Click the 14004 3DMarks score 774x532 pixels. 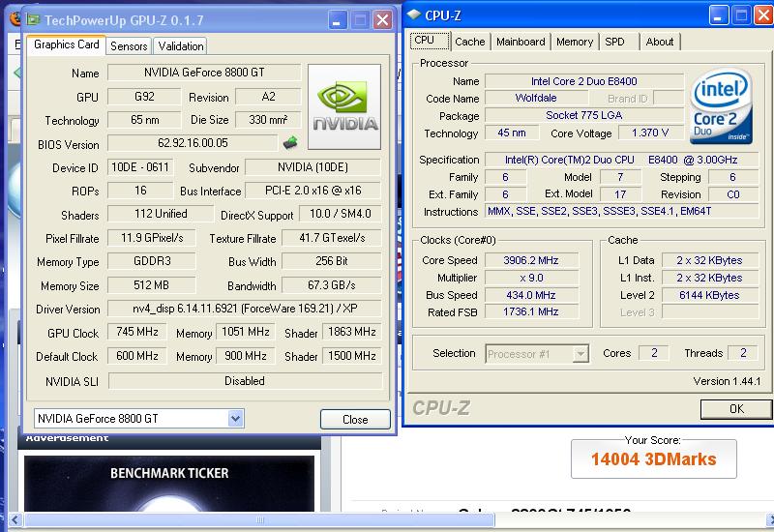tap(654, 459)
